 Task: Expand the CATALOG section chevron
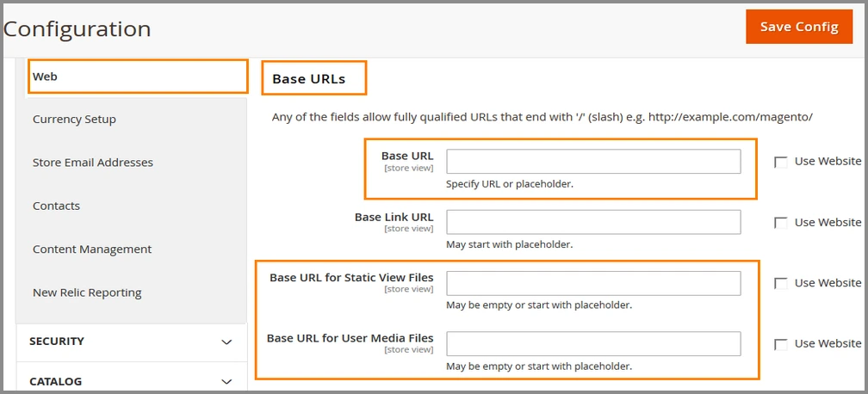click(226, 382)
